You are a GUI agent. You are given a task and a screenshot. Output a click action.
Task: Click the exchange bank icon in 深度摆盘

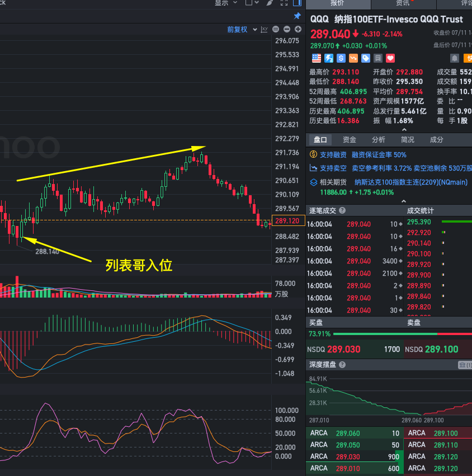[x=465, y=365]
